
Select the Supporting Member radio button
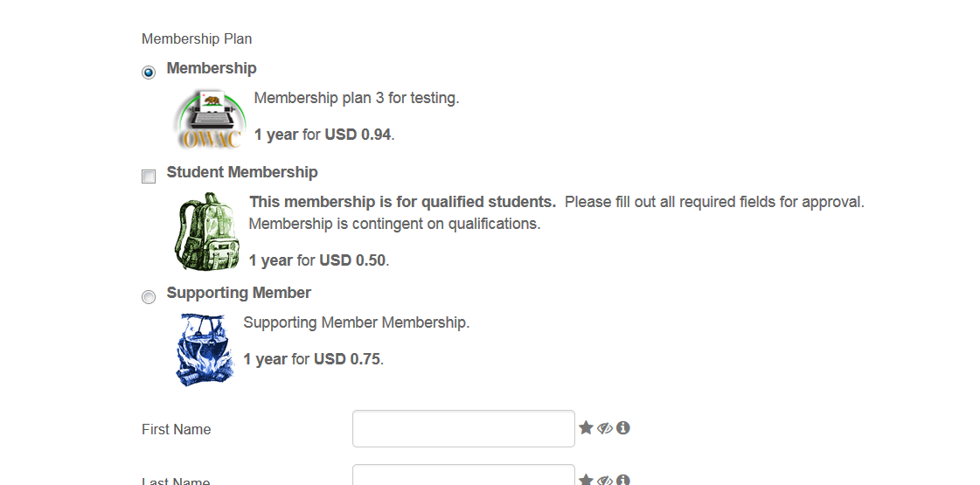(148, 297)
